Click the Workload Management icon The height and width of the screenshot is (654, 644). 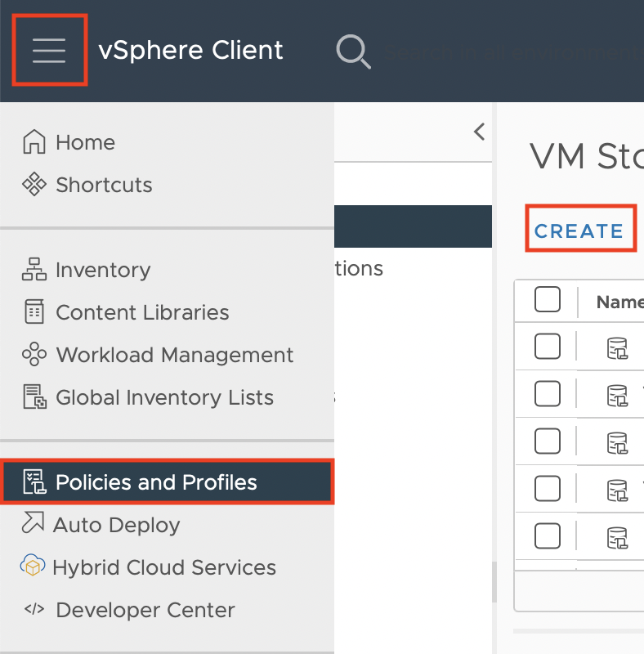coord(34,355)
